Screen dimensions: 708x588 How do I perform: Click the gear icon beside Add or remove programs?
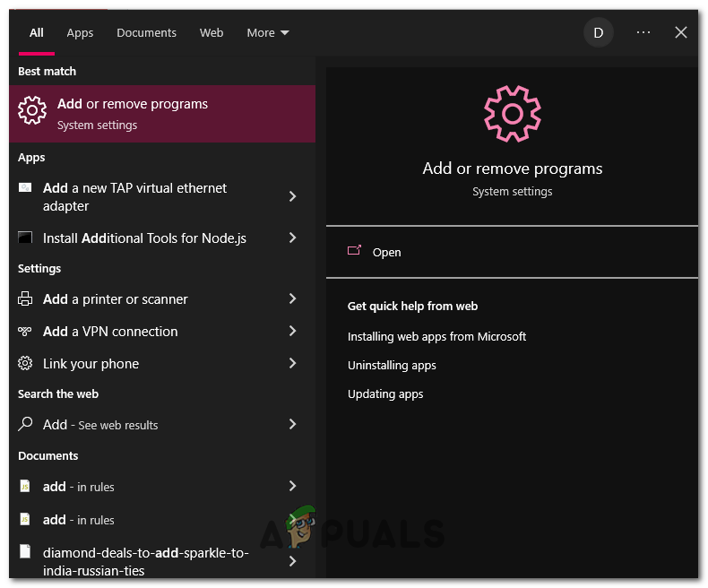pos(32,111)
